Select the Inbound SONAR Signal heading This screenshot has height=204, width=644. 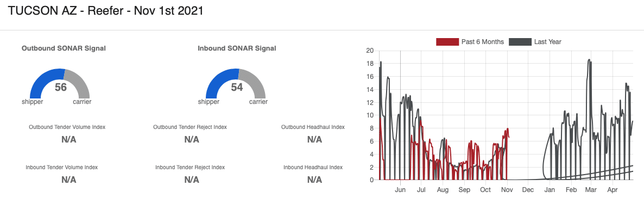pyautogui.click(x=237, y=48)
